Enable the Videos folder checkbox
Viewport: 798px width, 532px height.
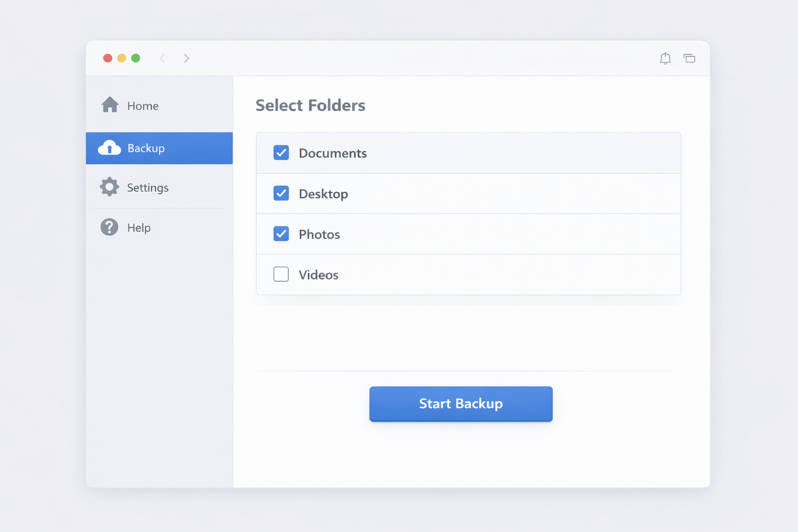tap(281, 274)
